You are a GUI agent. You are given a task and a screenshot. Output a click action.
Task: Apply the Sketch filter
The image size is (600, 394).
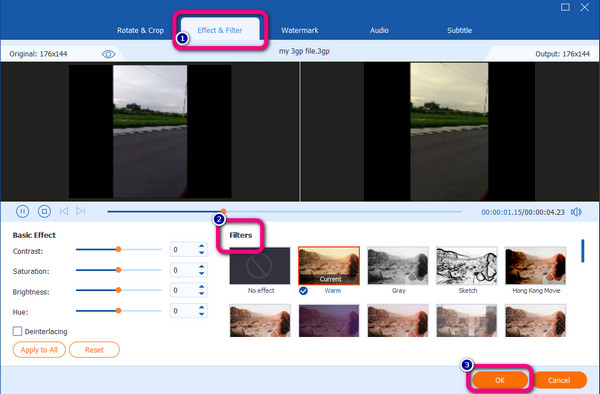[x=466, y=265]
